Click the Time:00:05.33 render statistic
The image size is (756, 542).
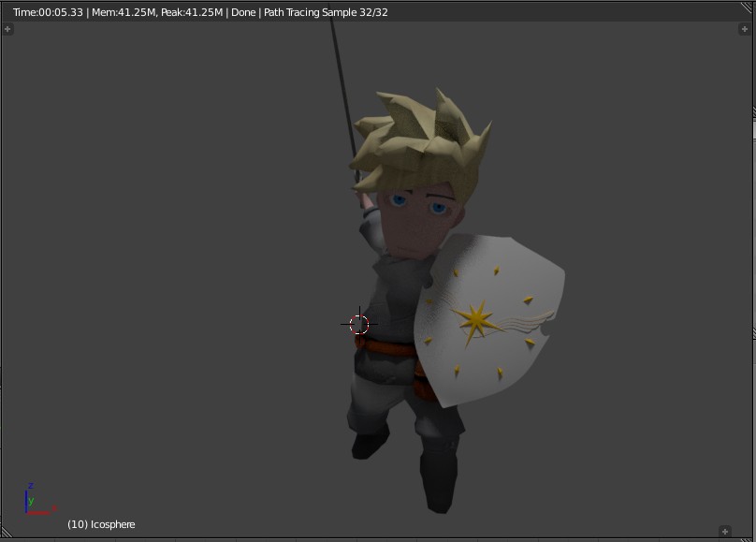click(51, 12)
